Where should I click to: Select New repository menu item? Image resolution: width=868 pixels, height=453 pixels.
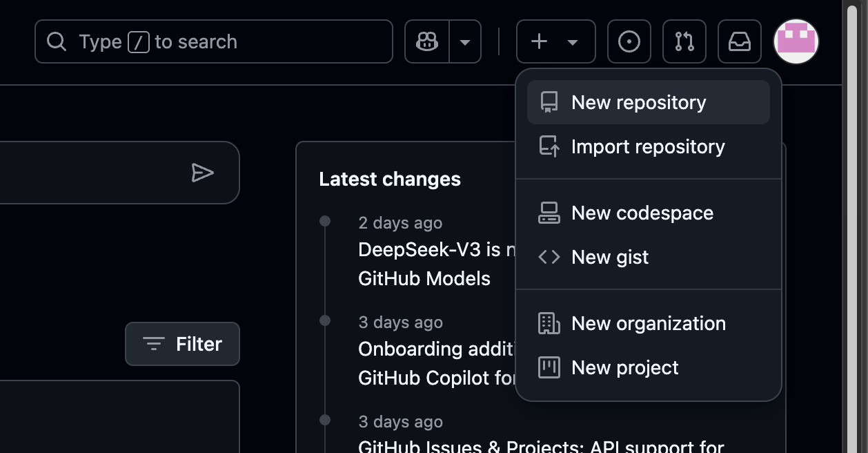[649, 102]
